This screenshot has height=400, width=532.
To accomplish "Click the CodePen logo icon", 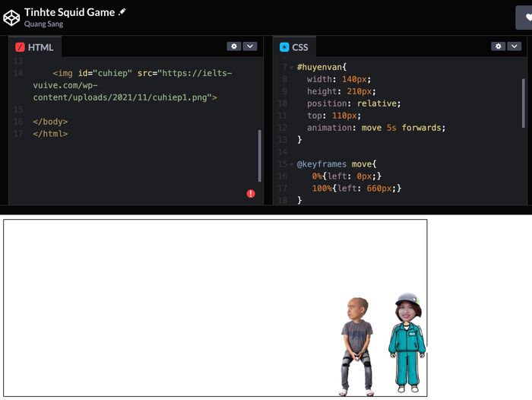I will tap(11, 17).
